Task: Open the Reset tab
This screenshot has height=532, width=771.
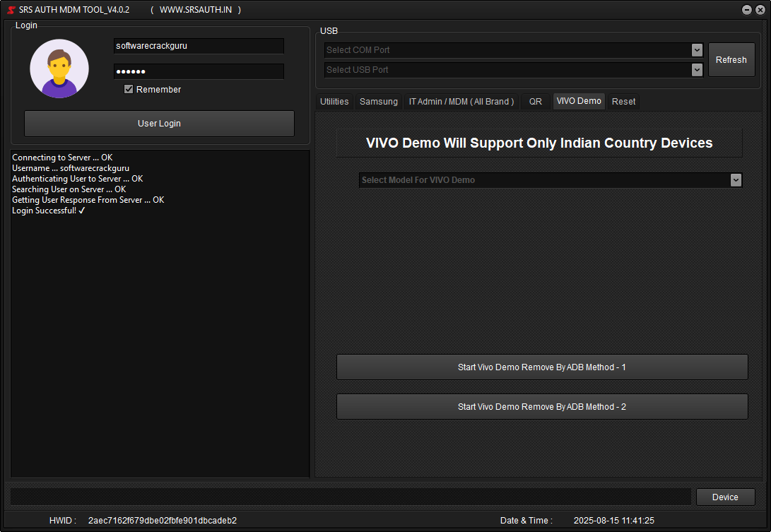Action: coord(623,101)
